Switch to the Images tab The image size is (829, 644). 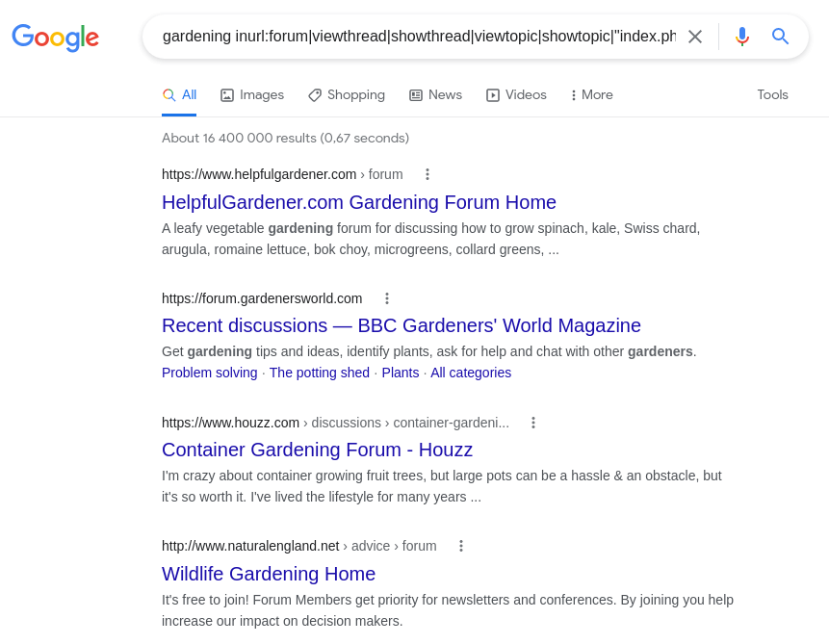pos(252,95)
